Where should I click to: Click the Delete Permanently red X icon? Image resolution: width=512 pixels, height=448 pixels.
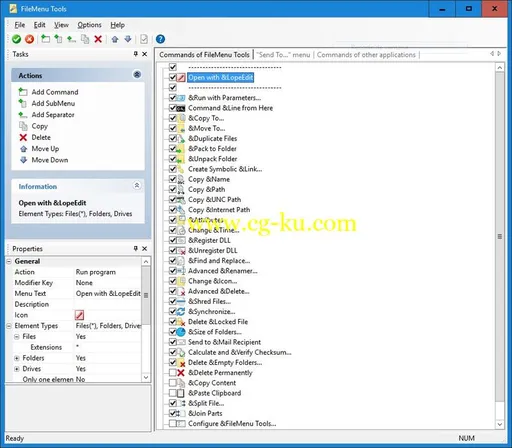(x=181, y=373)
